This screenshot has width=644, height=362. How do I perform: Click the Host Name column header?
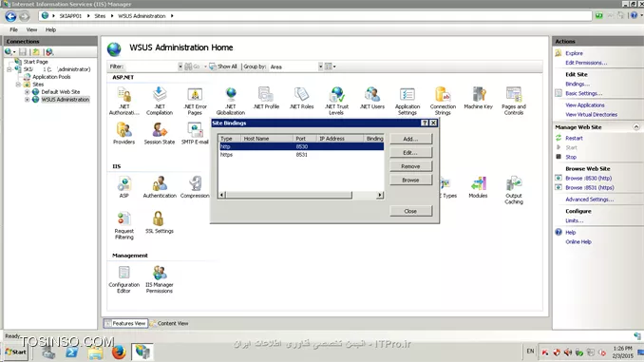coord(267,139)
